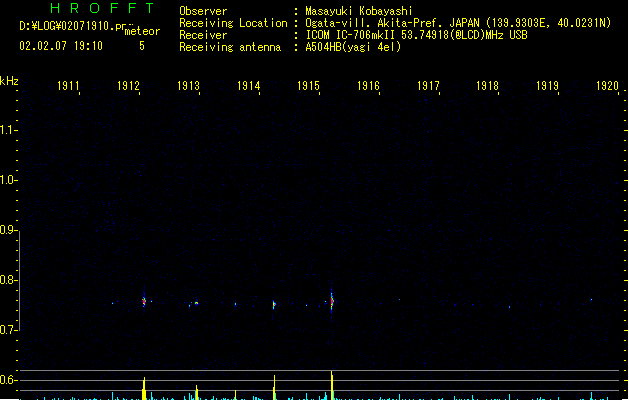Click the meteor echo after the 1914 mark

pyautogui.click(x=274, y=305)
